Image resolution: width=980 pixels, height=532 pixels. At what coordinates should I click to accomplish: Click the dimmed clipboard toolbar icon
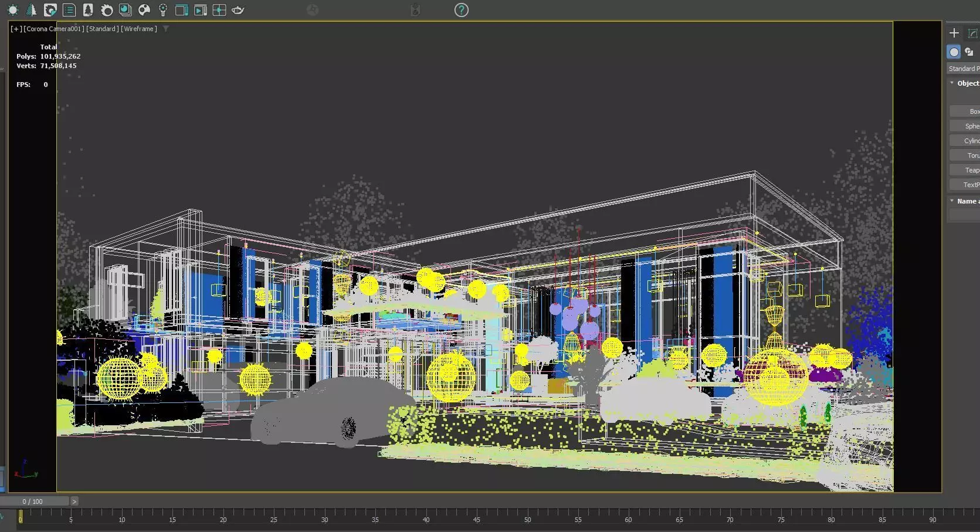coord(415,10)
